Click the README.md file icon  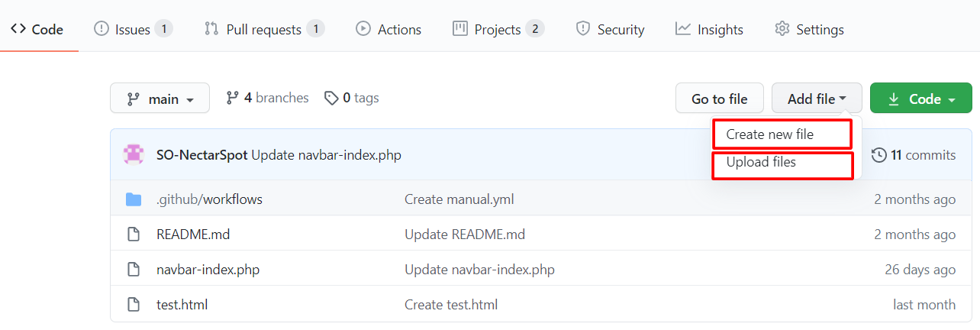[x=134, y=235]
